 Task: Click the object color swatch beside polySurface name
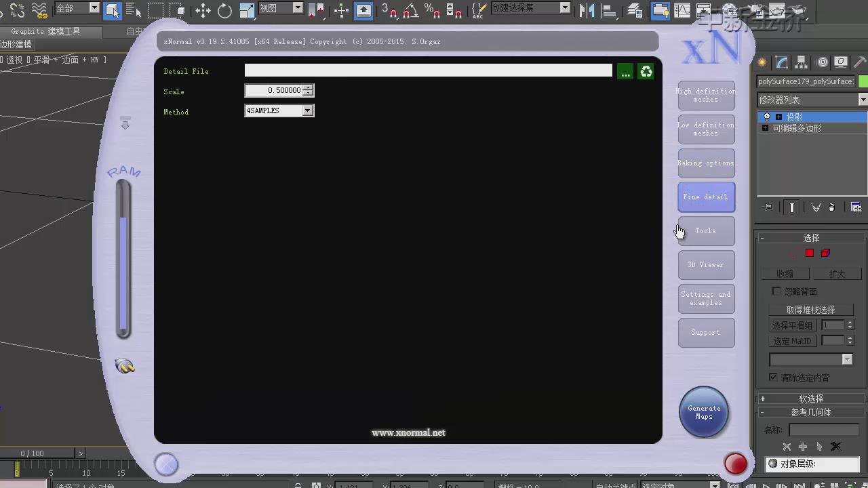tap(863, 81)
